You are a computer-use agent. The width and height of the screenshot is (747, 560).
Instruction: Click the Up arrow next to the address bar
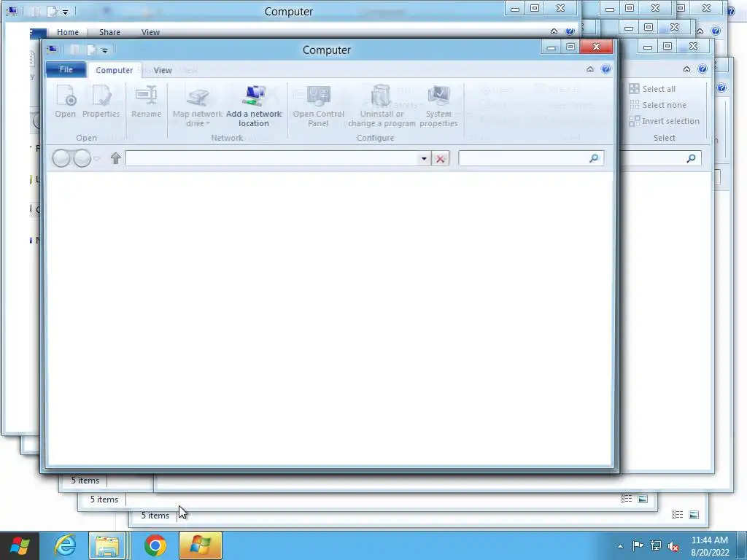116,158
